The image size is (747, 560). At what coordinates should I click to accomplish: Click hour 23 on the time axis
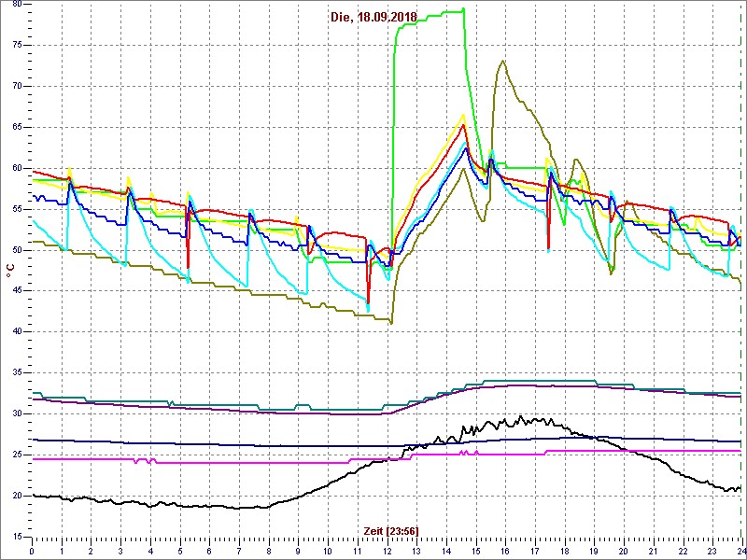click(x=712, y=552)
